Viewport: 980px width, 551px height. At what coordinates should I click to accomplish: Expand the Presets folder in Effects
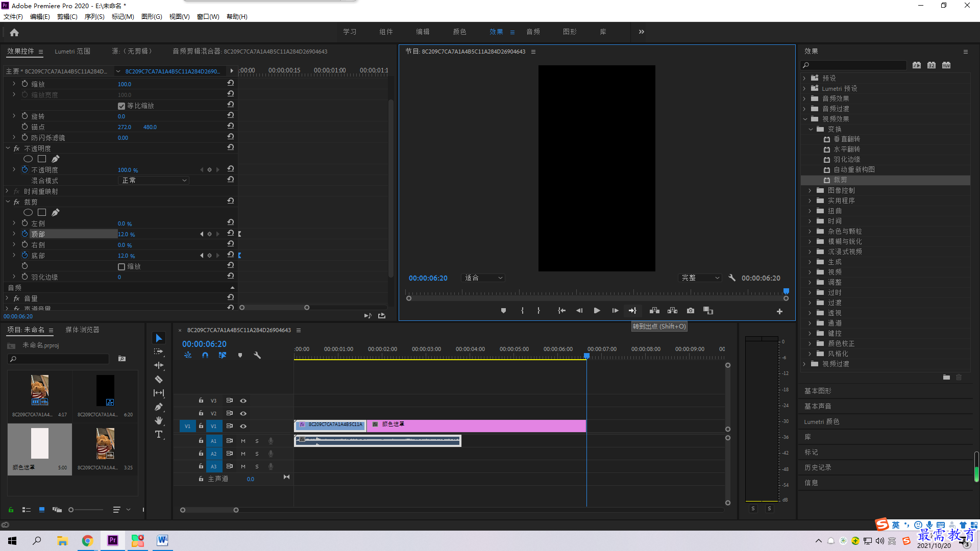pos(804,78)
